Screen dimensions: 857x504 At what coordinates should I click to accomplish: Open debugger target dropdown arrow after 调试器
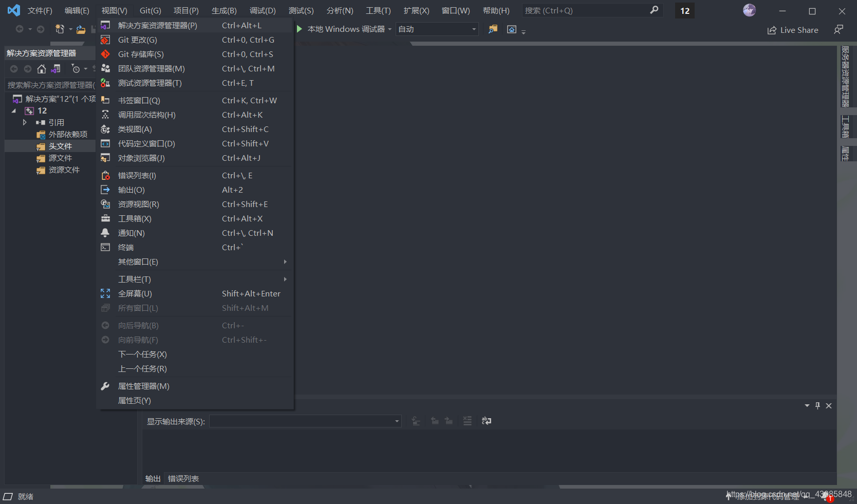coord(390,29)
